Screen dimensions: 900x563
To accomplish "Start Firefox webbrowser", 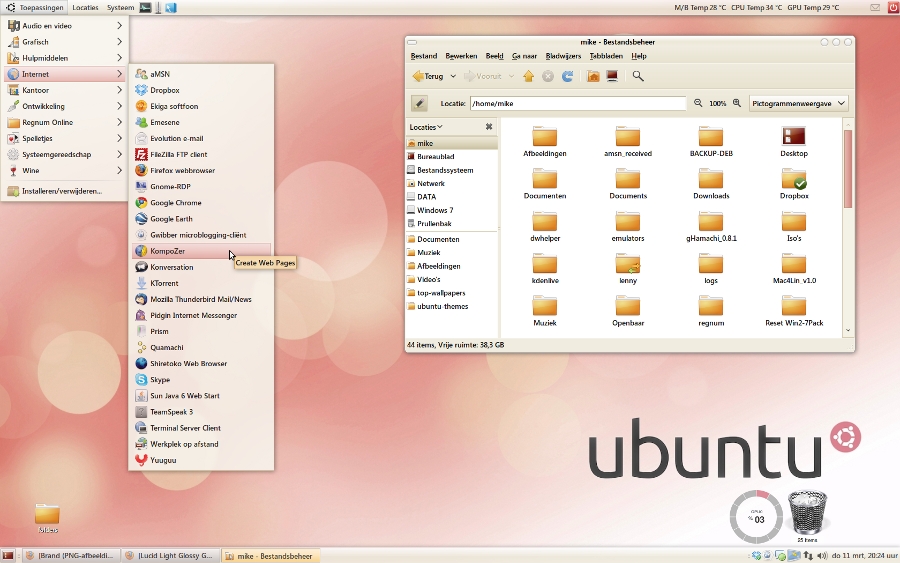I will [201, 170].
